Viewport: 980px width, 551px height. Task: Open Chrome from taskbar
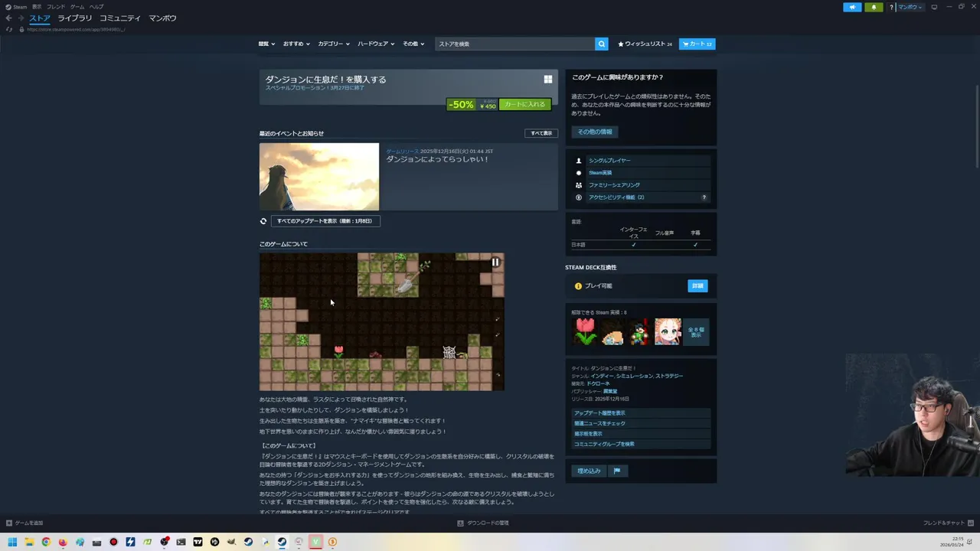(x=46, y=542)
